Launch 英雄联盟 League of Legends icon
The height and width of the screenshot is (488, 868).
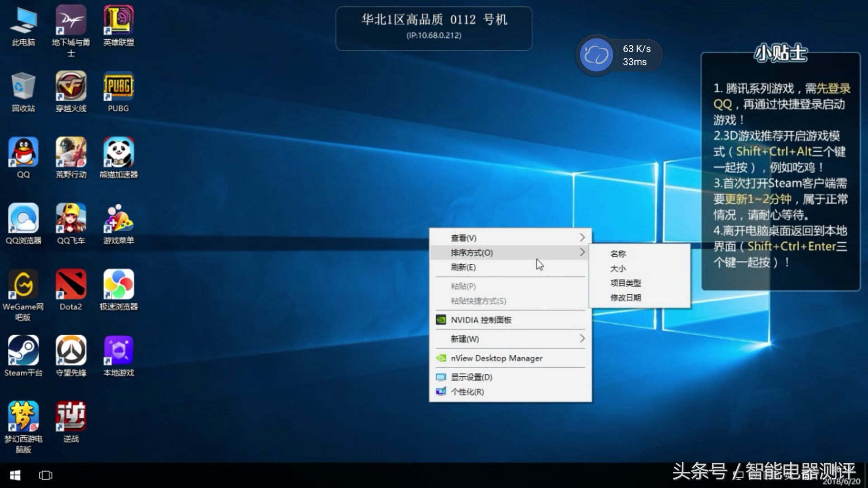118,20
